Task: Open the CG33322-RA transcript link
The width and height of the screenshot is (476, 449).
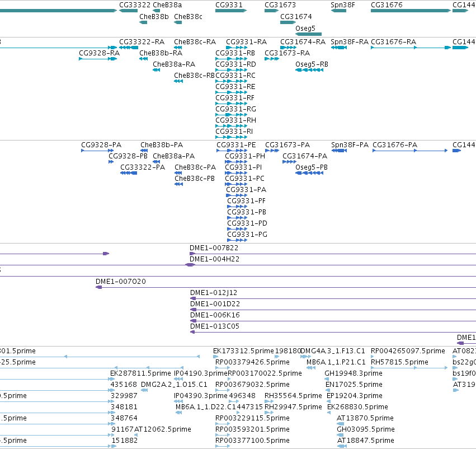Action: click(x=142, y=42)
